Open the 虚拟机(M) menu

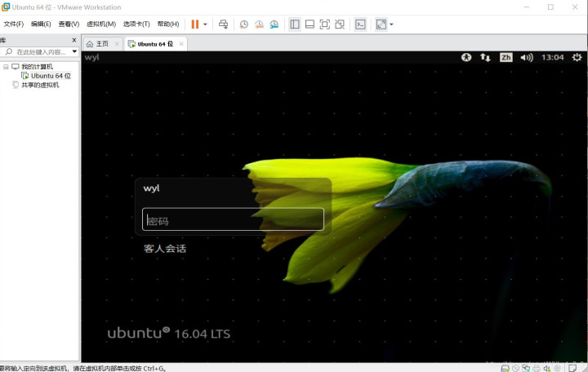click(101, 24)
